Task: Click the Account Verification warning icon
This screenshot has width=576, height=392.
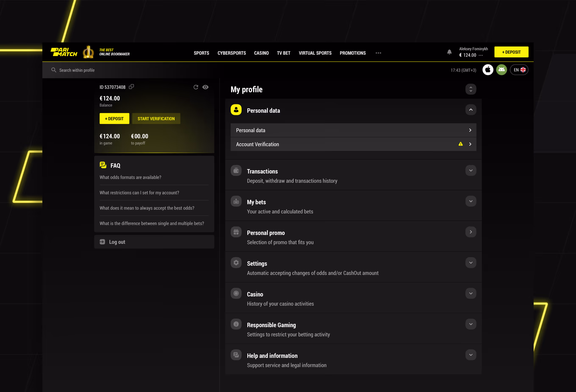Action: [x=461, y=144]
